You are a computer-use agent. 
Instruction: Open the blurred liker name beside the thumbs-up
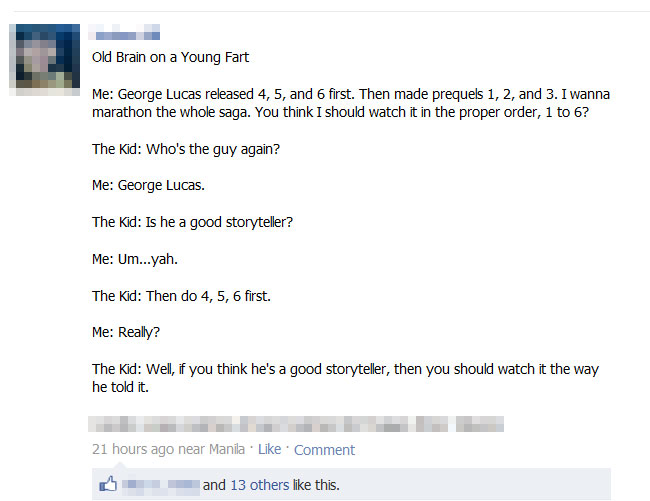click(x=160, y=485)
